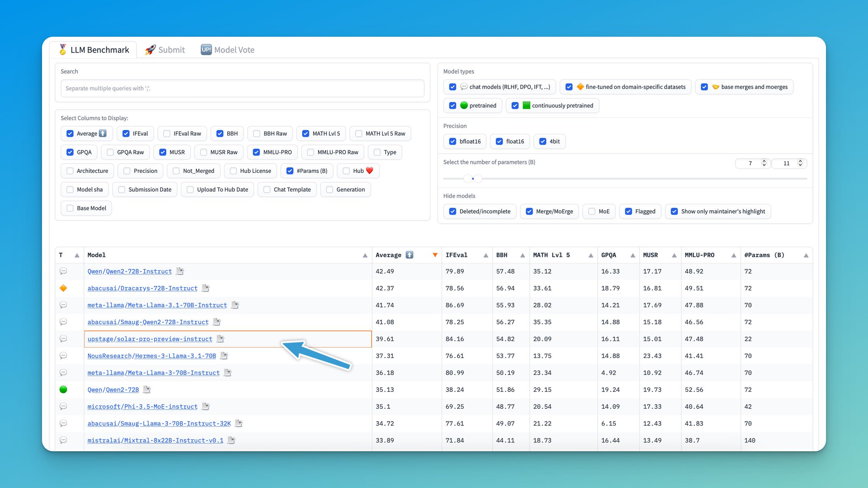Open the upstage/solar-pro-preview-instruct link
Viewport: 868px width, 488px height.
tap(150, 339)
